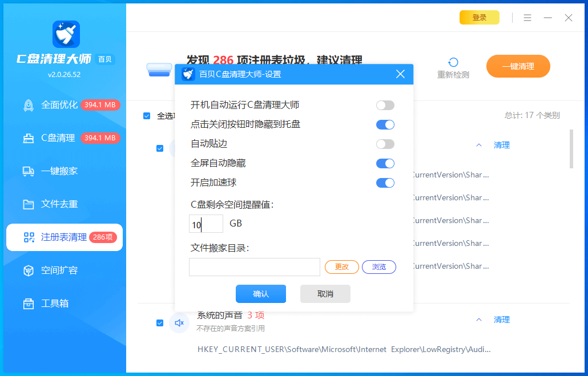This screenshot has height=376, width=588.
Task: Click the 重新检测 refresh icon
Action: 453,62
